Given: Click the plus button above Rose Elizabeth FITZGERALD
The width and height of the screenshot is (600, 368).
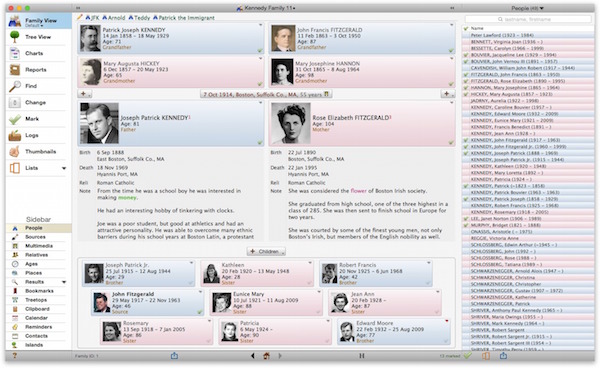Looking at the screenshot, I should 448,94.
